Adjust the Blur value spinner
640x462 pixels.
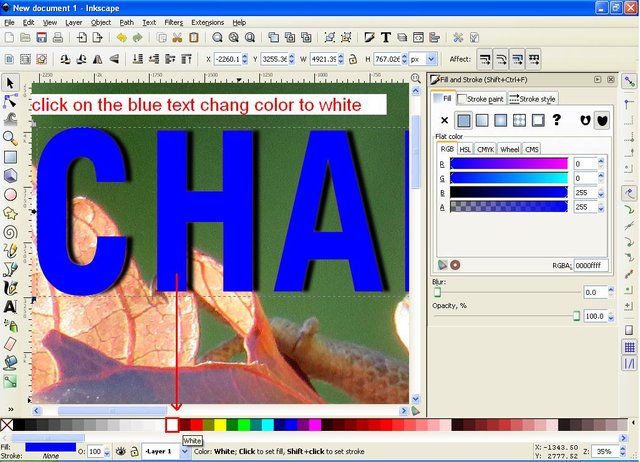tap(611, 292)
